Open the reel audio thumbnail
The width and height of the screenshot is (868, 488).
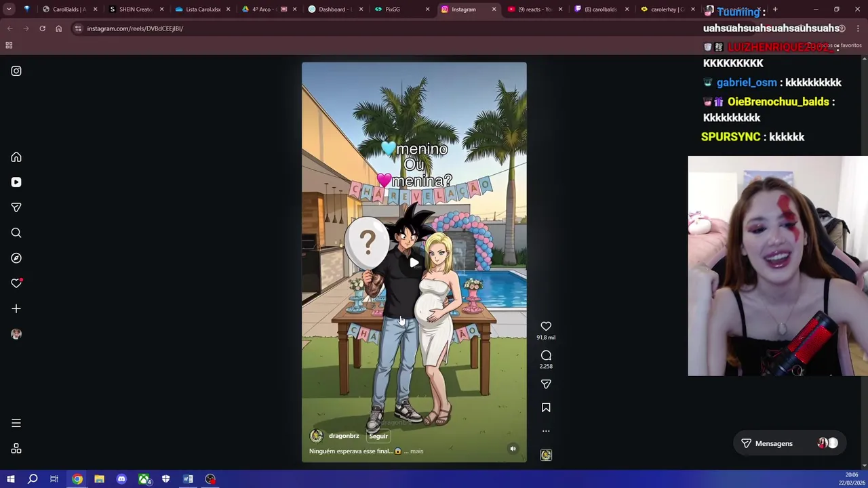point(546,455)
